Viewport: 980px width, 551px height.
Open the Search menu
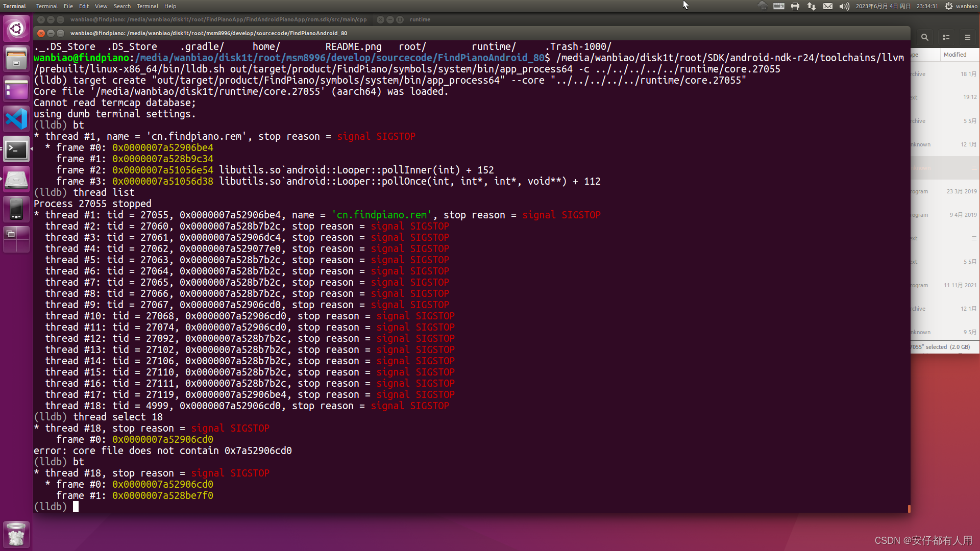[x=122, y=6]
